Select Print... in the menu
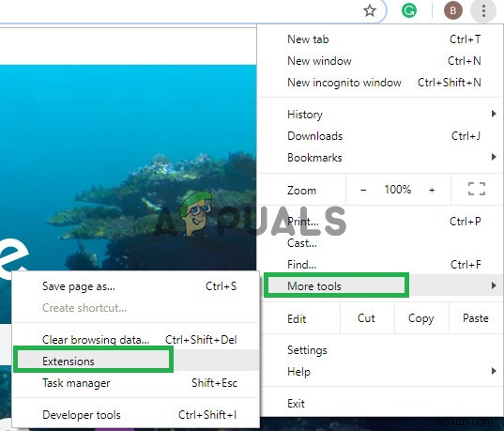Viewport: 504px width, 431px height. pos(380,222)
